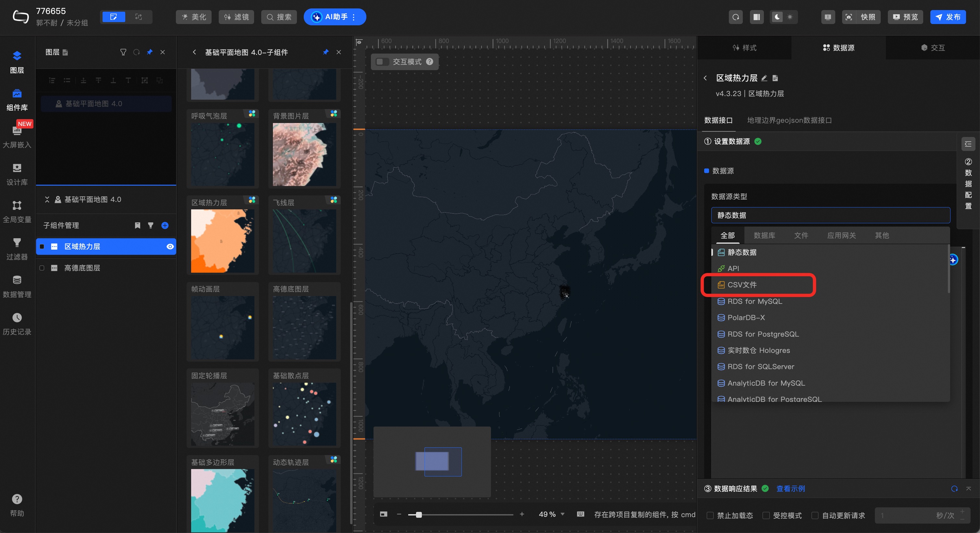Click the canvas zoom slider handle

click(x=419, y=515)
